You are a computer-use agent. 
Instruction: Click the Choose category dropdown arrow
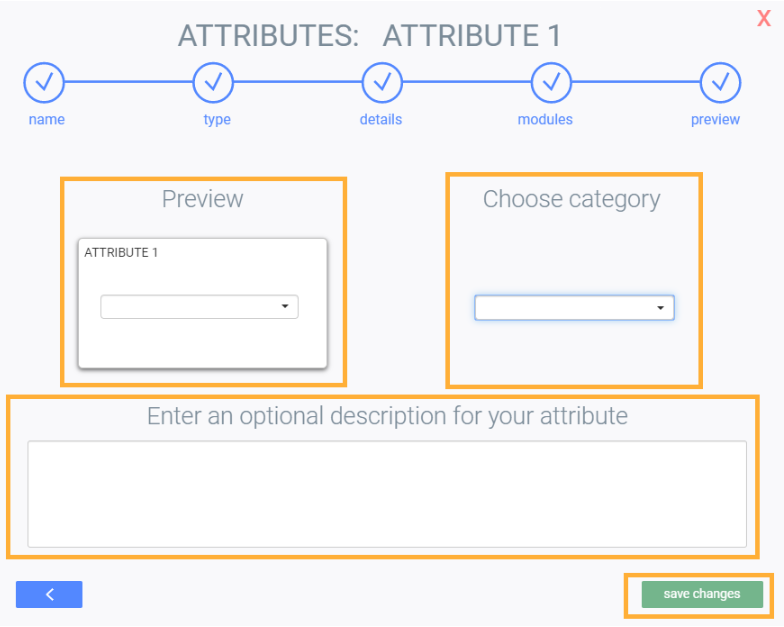pyautogui.click(x=660, y=308)
